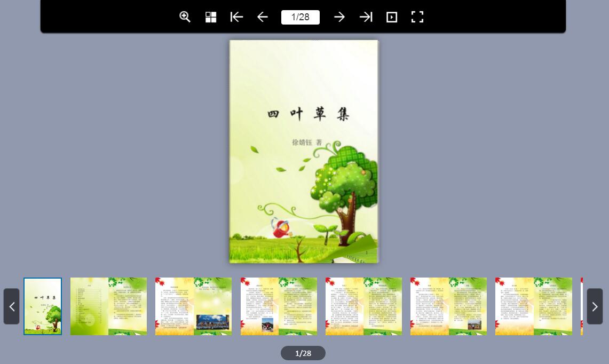This screenshot has width=609, height=364.
Task: Click the page number field 1/28
Action: click(x=300, y=17)
